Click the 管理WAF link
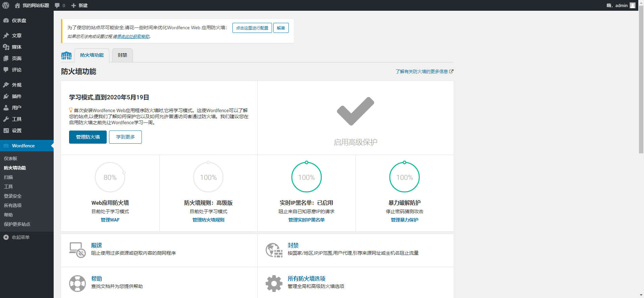Screen dimensions: 644x298 coord(110,220)
